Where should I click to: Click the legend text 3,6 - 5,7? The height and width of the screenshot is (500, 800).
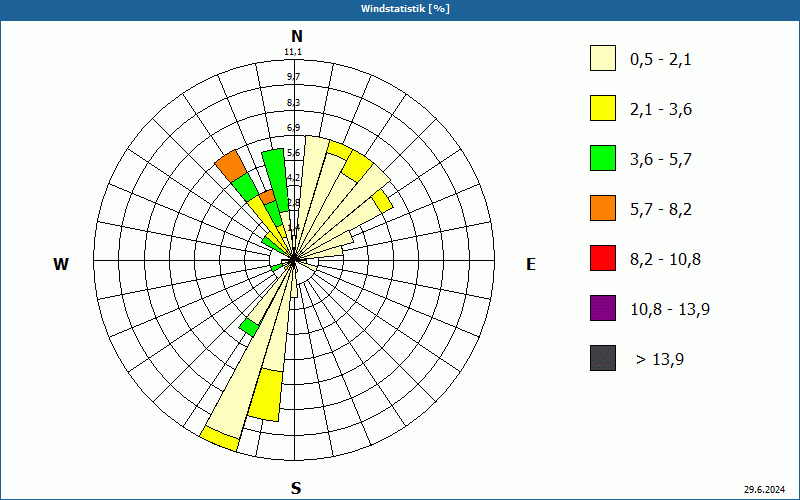click(661, 160)
